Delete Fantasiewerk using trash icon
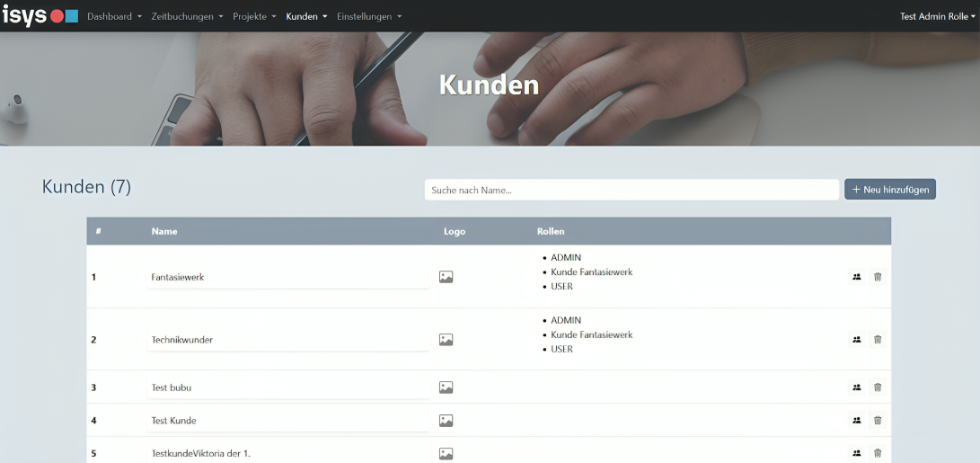Screen dimensions: 980x463 click(x=878, y=277)
